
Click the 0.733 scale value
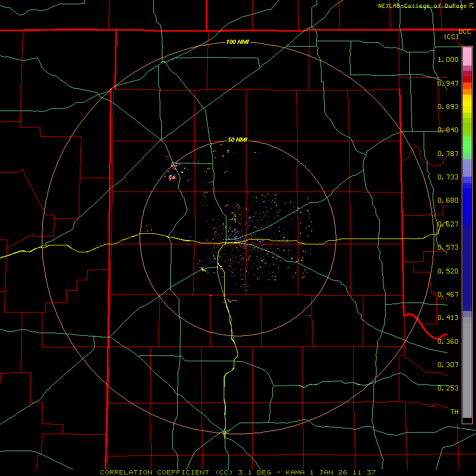[x=448, y=177]
